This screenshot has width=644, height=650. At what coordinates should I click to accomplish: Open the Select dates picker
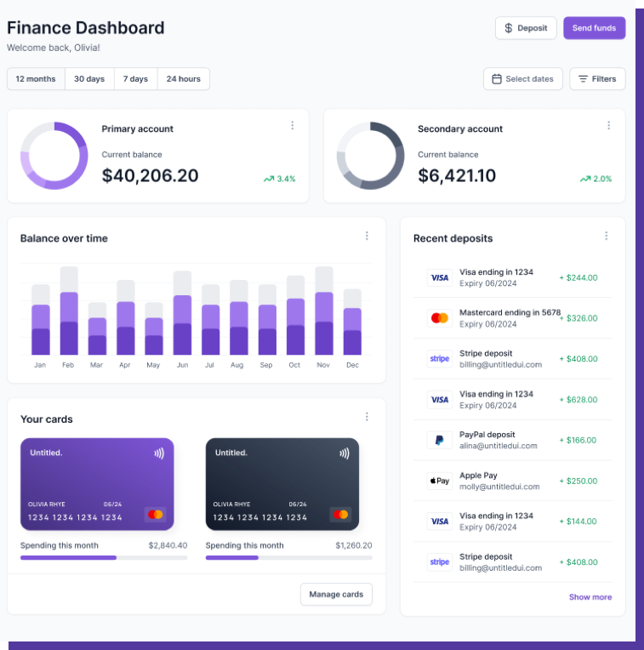tap(523, 79)
